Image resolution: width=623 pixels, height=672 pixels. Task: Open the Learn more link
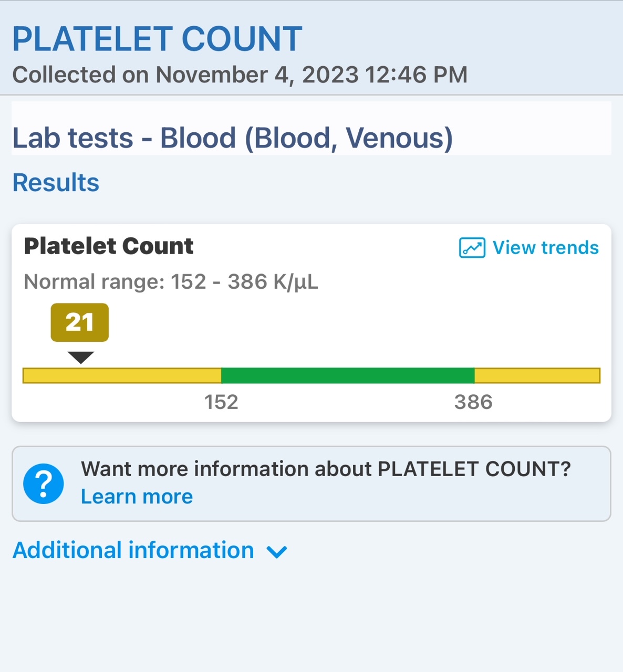point(137,497)
